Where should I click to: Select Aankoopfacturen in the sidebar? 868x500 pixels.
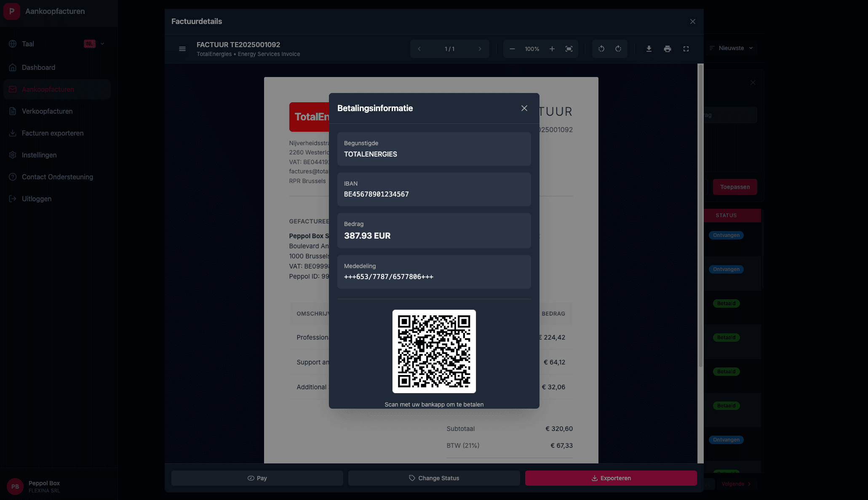[x=57, y=89]
